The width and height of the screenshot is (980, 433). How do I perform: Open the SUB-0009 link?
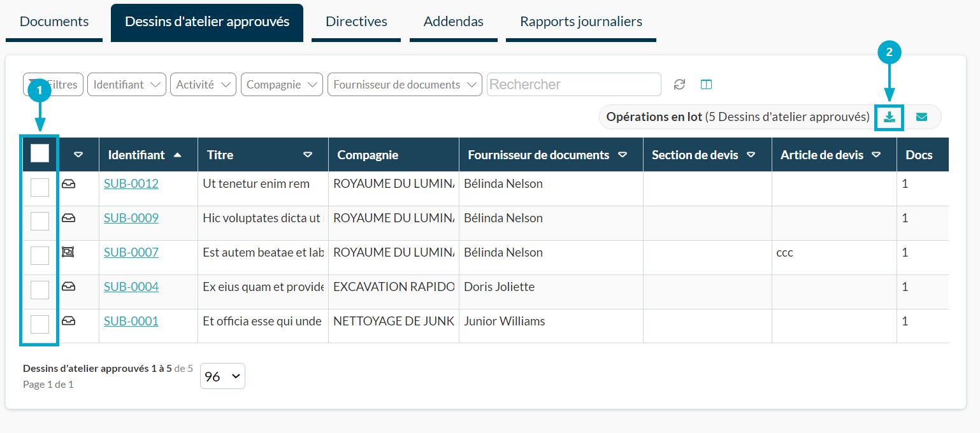tap(131, 218)
